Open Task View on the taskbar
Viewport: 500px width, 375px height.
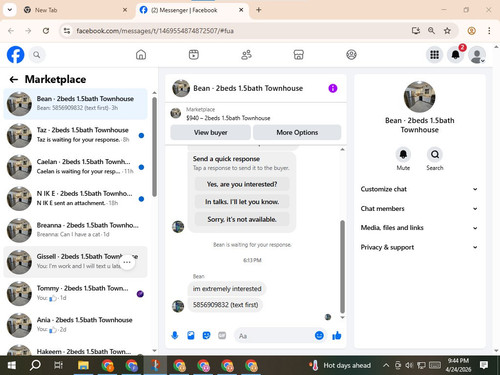(x=58, y=365)
